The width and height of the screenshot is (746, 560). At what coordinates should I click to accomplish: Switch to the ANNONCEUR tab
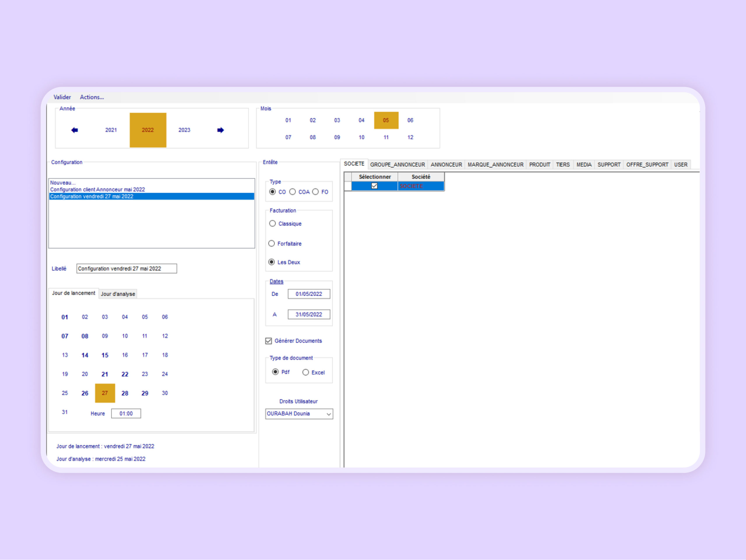pos(446,165)
